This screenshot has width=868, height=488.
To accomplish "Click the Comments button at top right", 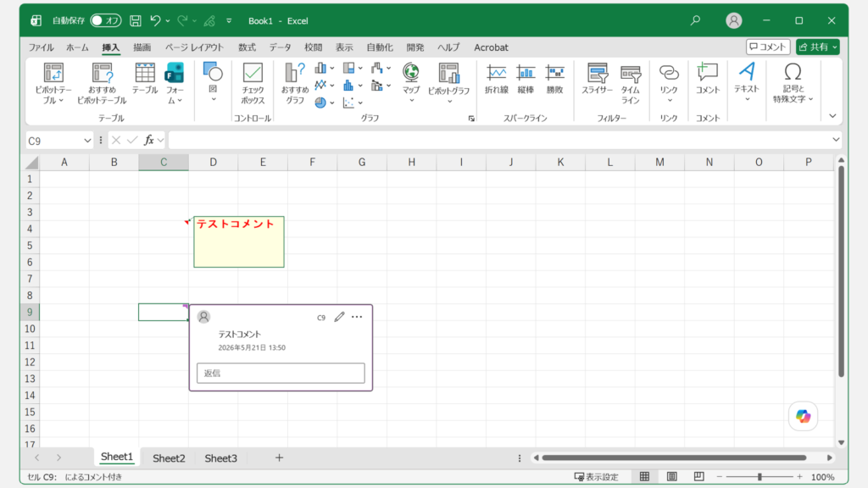I will [x=768, y=47].
